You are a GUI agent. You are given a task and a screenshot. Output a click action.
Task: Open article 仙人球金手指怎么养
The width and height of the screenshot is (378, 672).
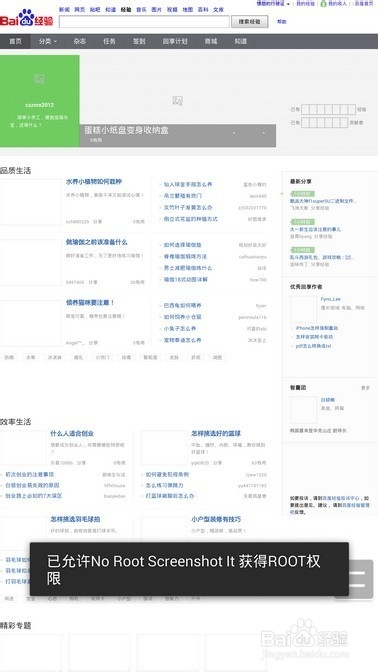click(x=188, y=184)
